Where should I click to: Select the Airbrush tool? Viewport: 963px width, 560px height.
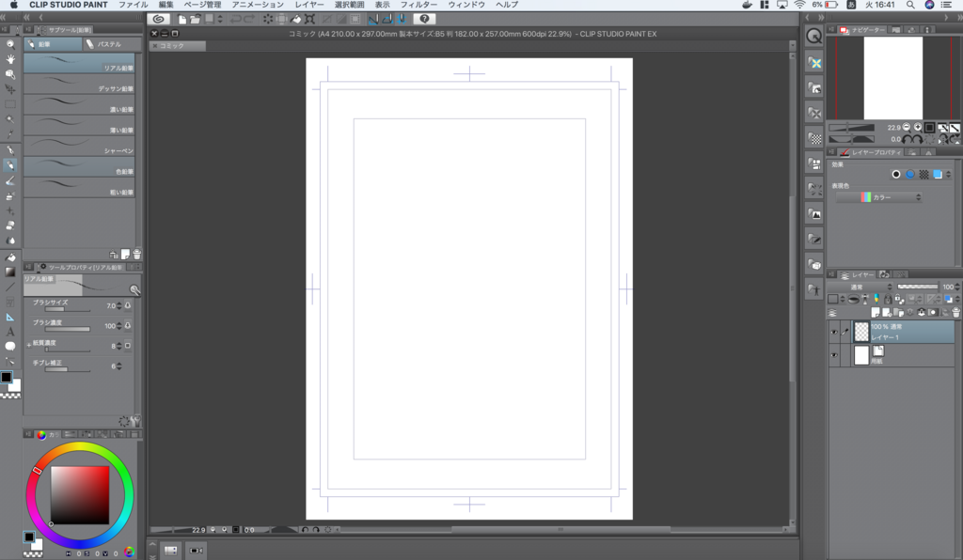[x=9, y=196]
